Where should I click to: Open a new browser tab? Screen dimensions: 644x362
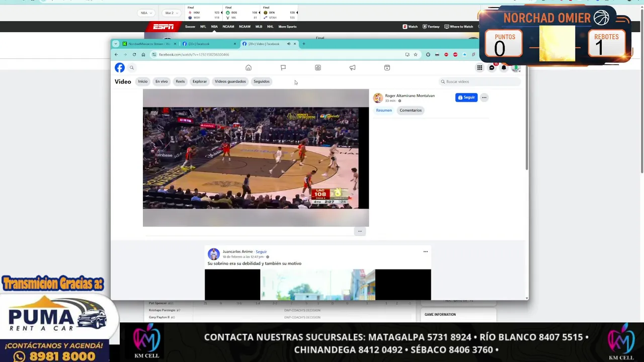coord(303,44)
